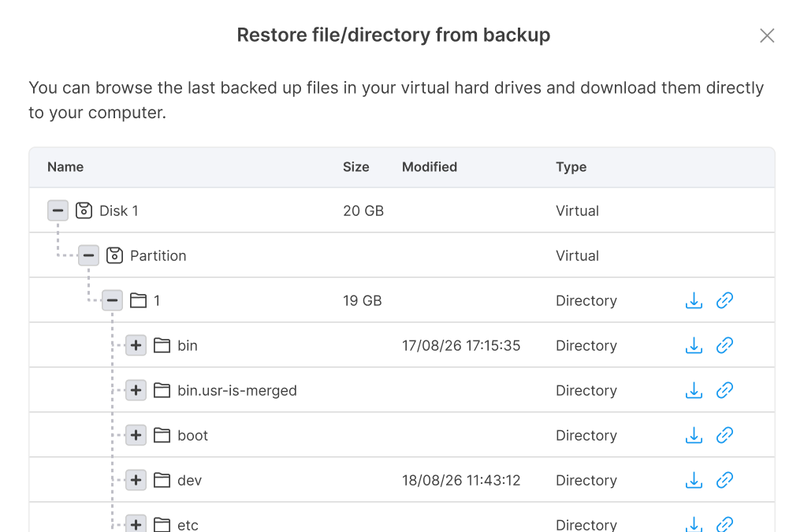The height and width of the screenshot is (532, 804).
Task: Select the Disk 1 row label
Action: [119, 210]
